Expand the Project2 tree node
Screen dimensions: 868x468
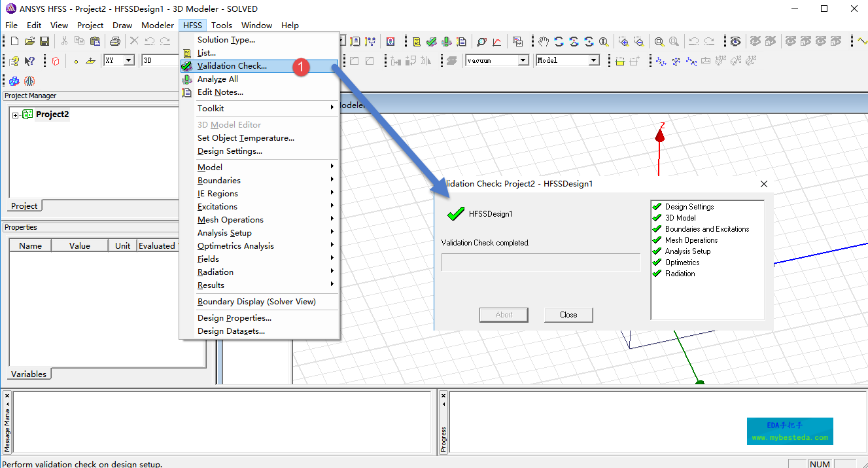[15, 115]
